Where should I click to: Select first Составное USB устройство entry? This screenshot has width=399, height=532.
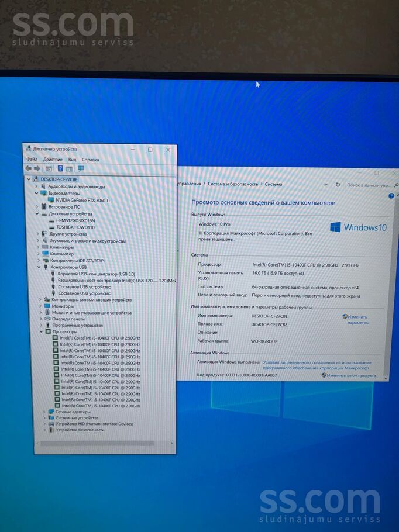click(x=85, y=286)
